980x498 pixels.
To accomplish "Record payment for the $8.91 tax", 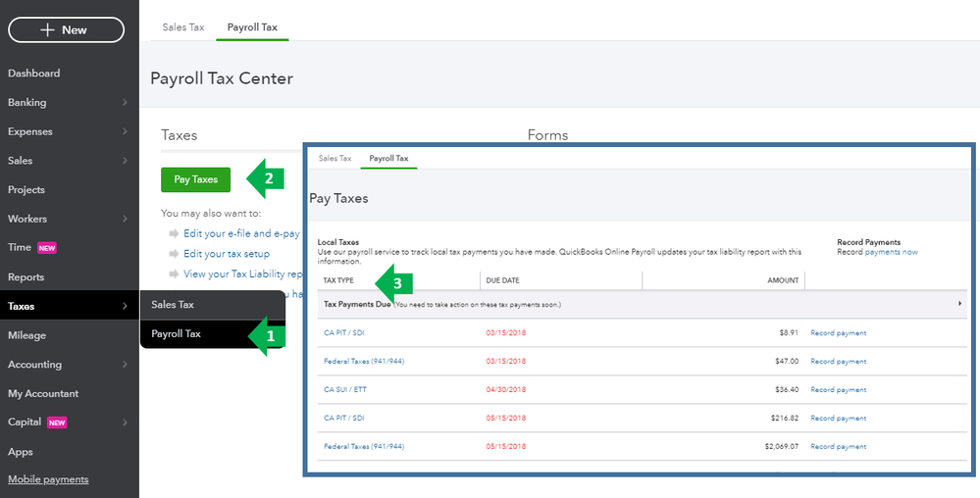I will pyautogui.click(x=838, y=333).
